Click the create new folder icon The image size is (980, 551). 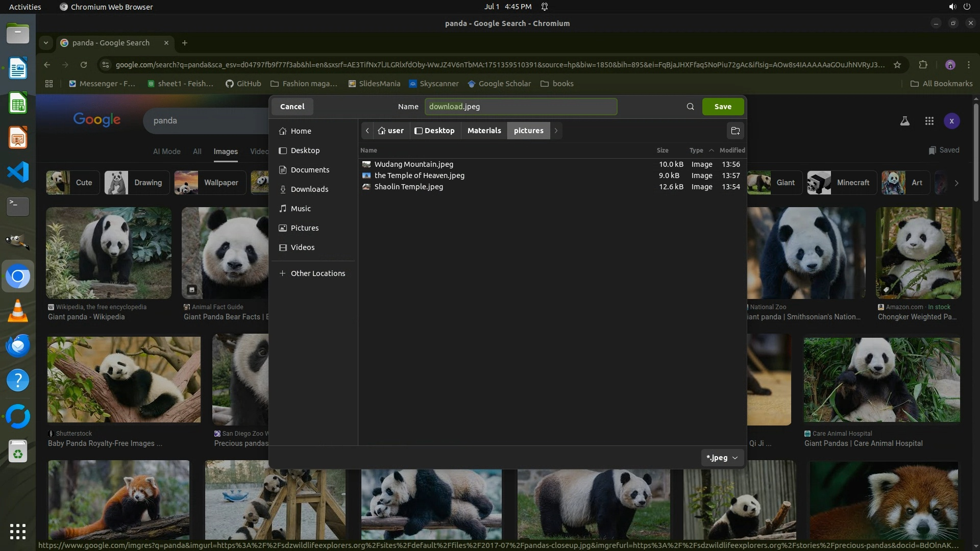735,131
